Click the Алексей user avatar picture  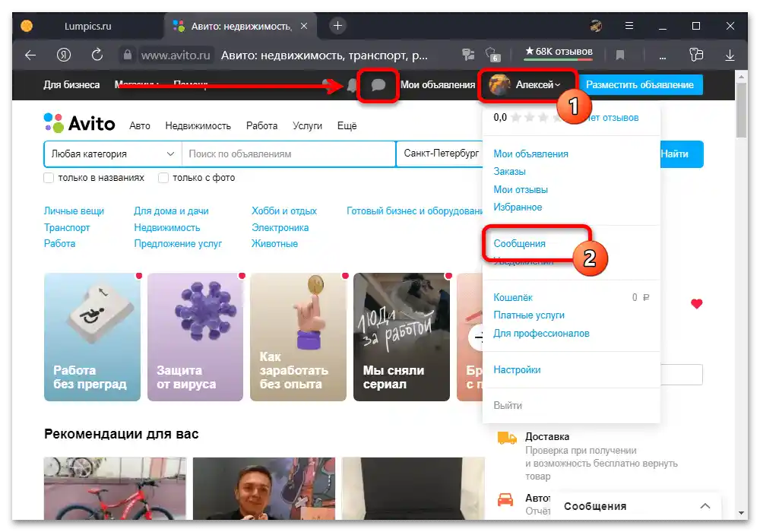[x=499, y=85]
